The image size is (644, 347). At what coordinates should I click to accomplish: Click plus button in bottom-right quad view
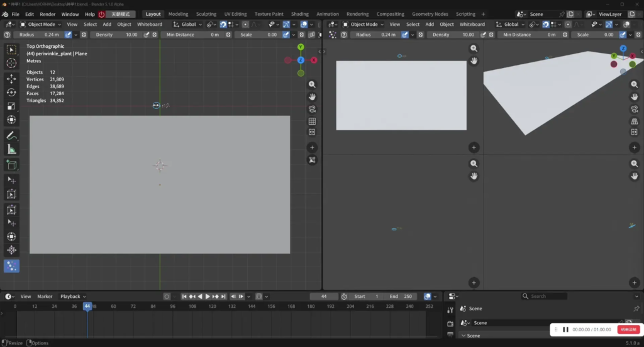coord(635,283)
